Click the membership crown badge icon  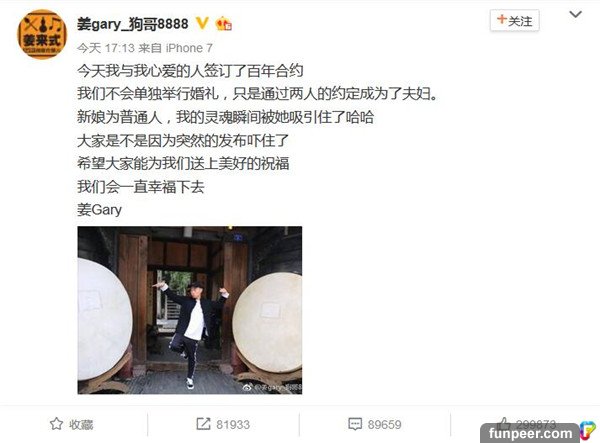pos(224,24)
